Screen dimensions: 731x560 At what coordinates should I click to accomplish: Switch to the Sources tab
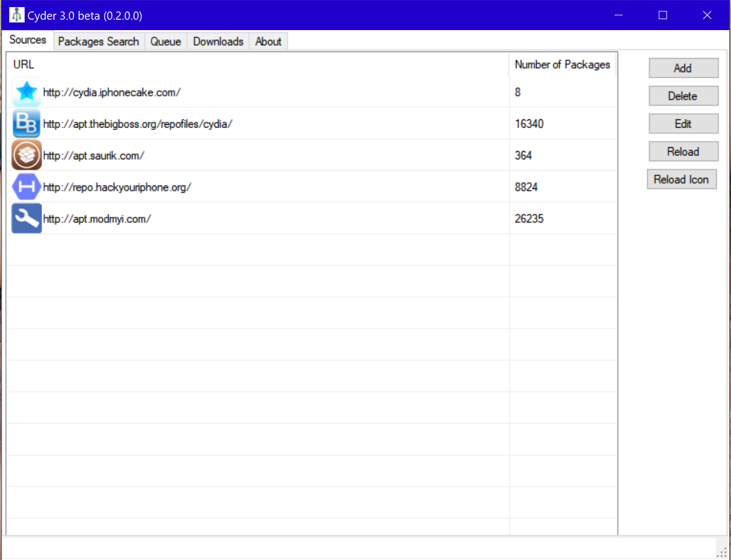(28, 40)
